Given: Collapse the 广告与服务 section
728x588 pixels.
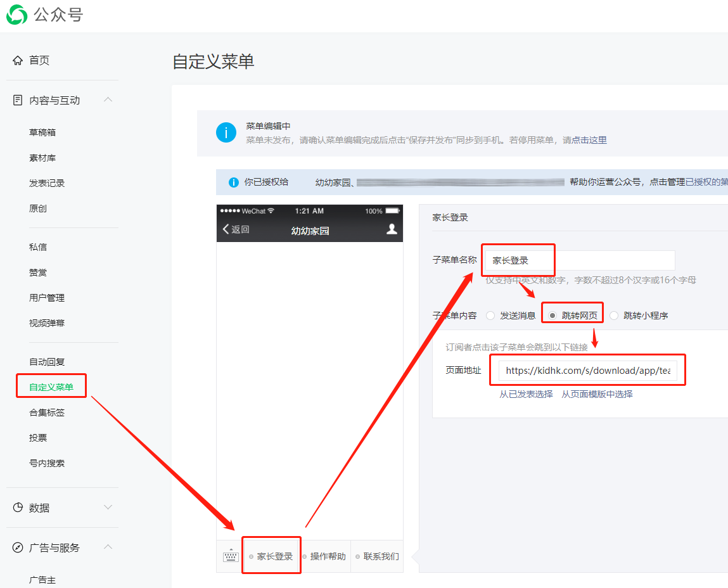Looking at the screenshot, I should pos(108,547).
